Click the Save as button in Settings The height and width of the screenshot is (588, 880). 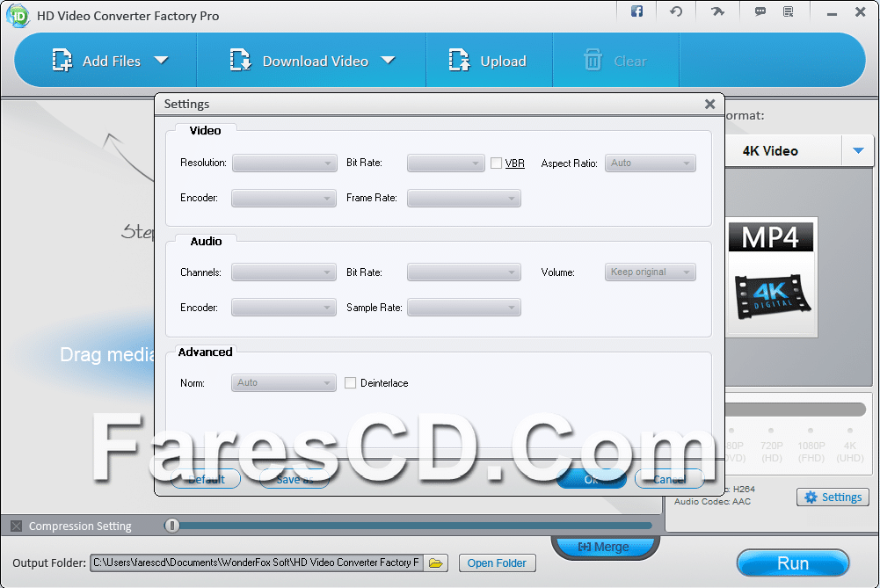[x=295, y=479]
